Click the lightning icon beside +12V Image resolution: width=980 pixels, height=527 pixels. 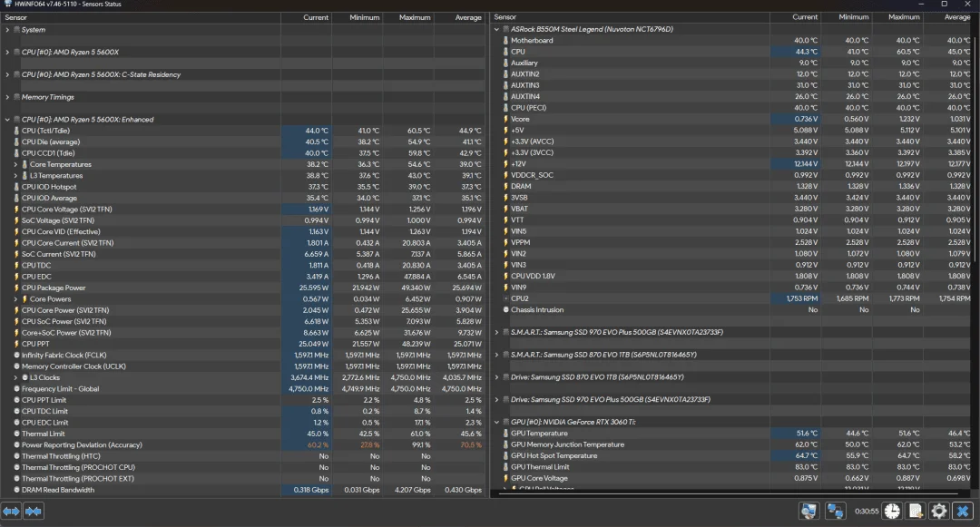click(x=506, y=164)
